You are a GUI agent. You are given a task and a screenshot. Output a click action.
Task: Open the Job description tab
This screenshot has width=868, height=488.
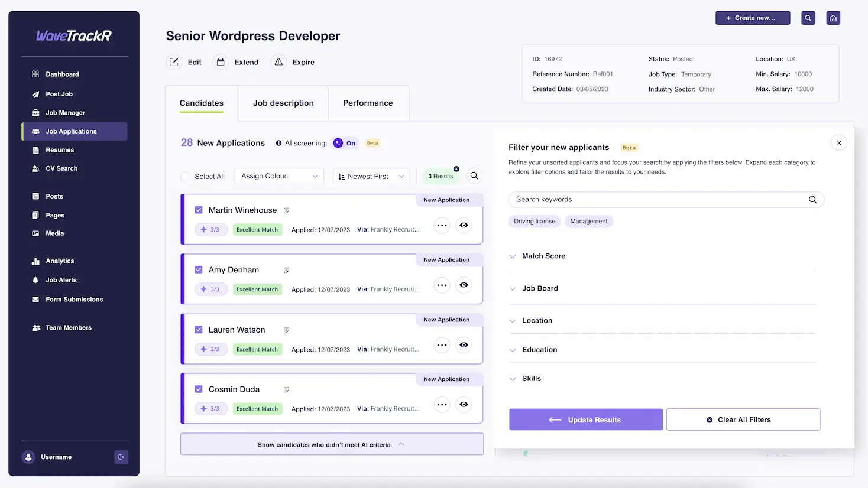[x=283, y=103]
